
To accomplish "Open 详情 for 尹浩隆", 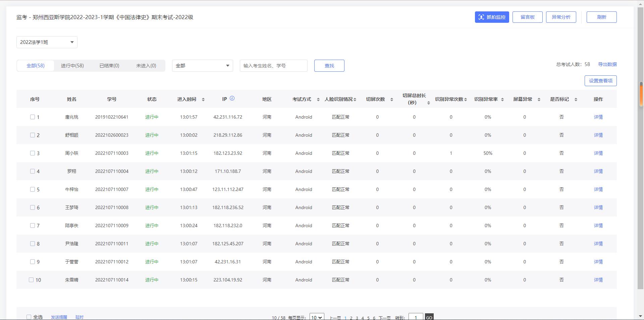I will pyautogui.click(x=598, y=244).
